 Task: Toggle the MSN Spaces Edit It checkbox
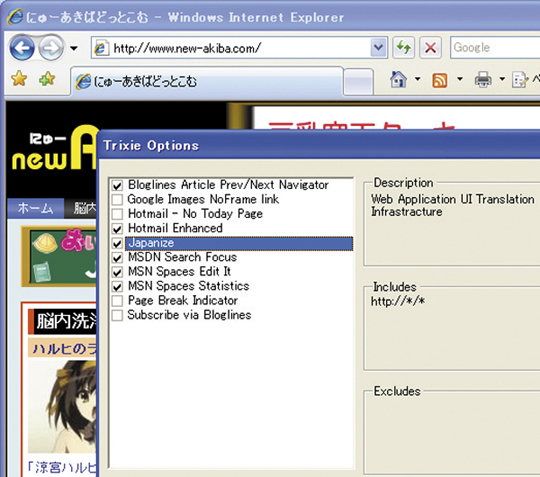coord(117,272)
